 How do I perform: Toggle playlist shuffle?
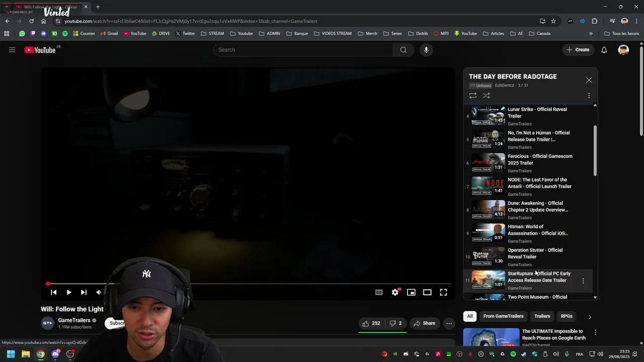point(487,96)
